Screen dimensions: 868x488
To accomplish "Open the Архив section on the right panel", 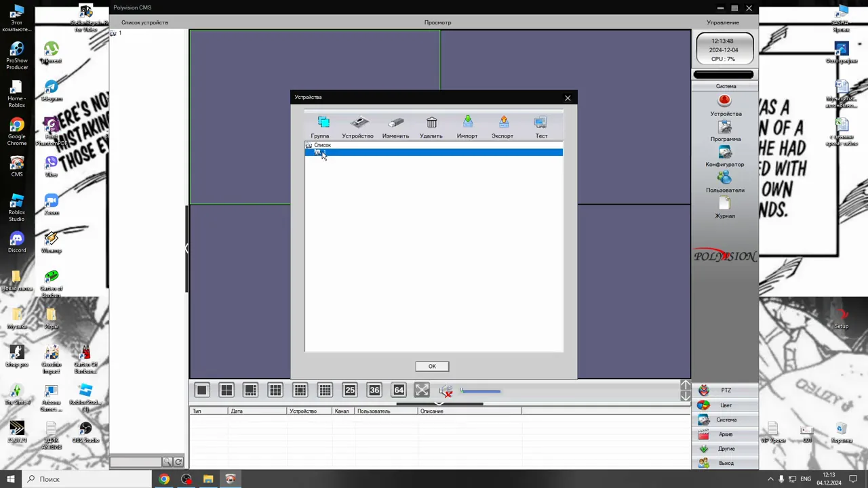I will point(726,434).
